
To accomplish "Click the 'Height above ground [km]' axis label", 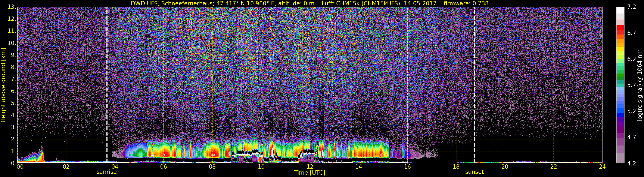I will point(3,85).
